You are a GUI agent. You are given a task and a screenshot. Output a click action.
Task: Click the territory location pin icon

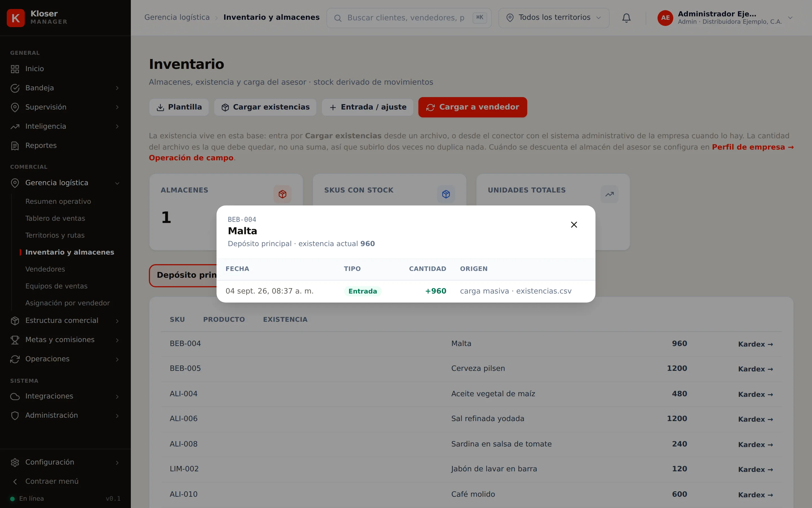(510, 18)
